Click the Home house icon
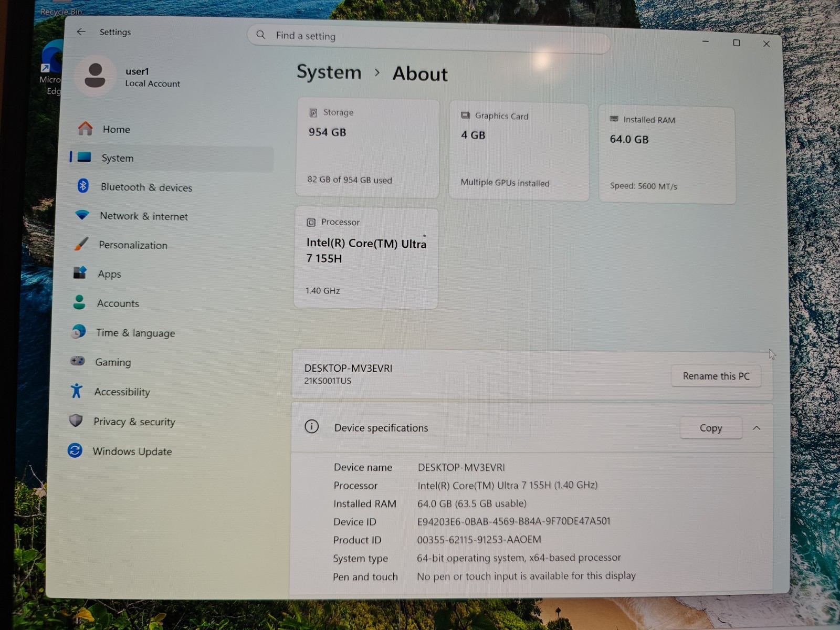 tap(85, 128)
